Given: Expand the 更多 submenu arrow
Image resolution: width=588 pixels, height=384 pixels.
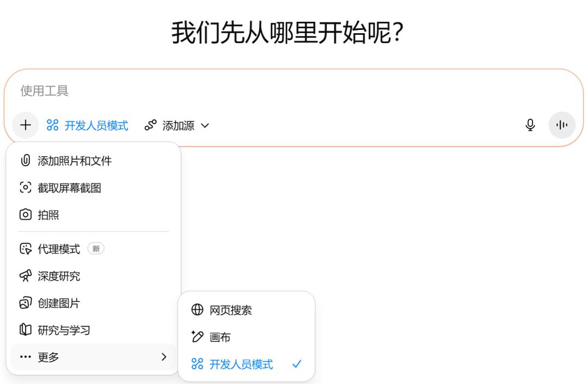Looking at the screenshot, I should [x=164, y=357].
